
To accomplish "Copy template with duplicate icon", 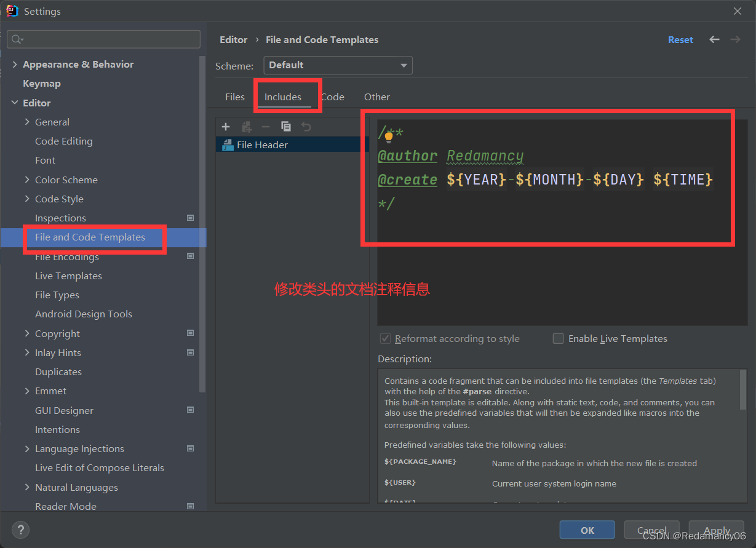I will 286,127.
